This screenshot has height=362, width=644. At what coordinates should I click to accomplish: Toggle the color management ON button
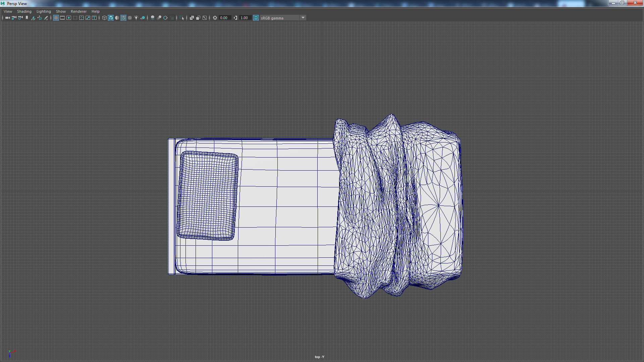(x=256, y=18)
